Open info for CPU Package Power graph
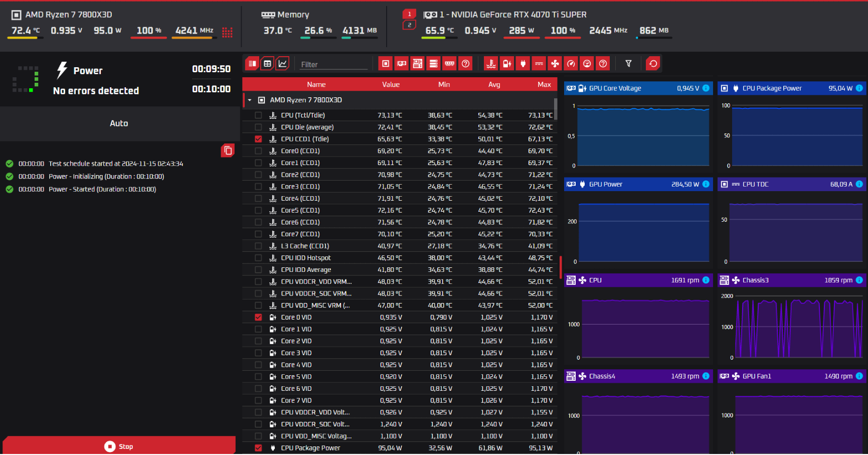Screen dimensions: 868x455 point(859,88)
